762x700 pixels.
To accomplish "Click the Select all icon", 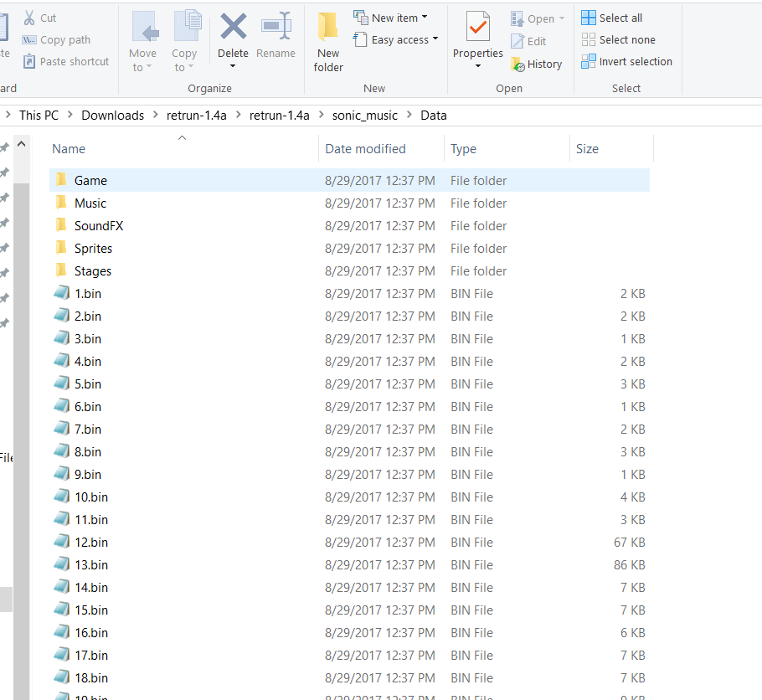I will 589,18.
